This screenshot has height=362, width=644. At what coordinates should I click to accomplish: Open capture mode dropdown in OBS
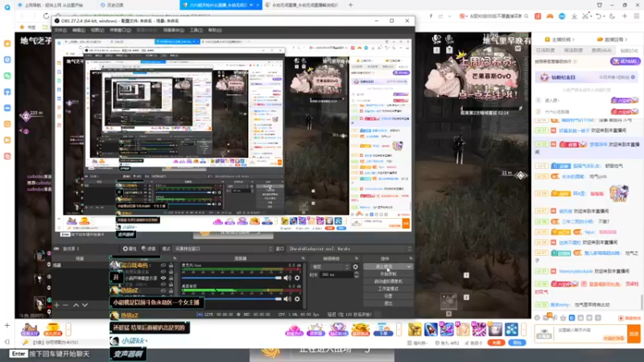click(223, 249)
